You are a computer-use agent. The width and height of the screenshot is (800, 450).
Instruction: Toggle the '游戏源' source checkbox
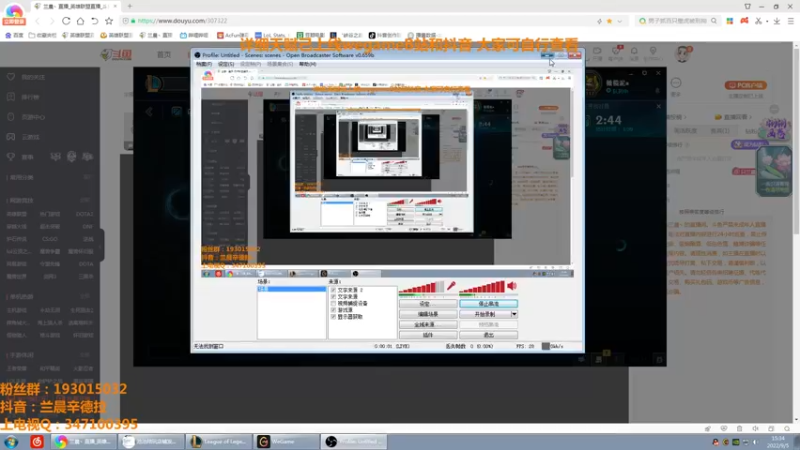[x=333, y=310]
